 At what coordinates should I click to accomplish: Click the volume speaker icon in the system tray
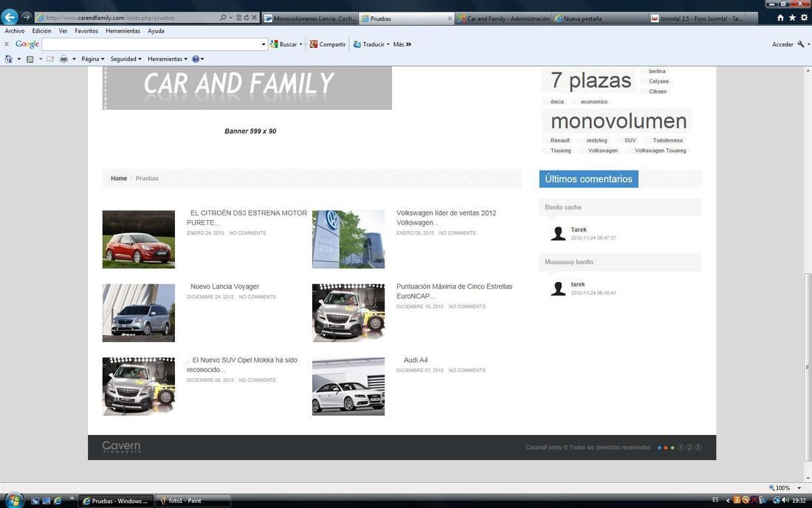tap(785, 500)
